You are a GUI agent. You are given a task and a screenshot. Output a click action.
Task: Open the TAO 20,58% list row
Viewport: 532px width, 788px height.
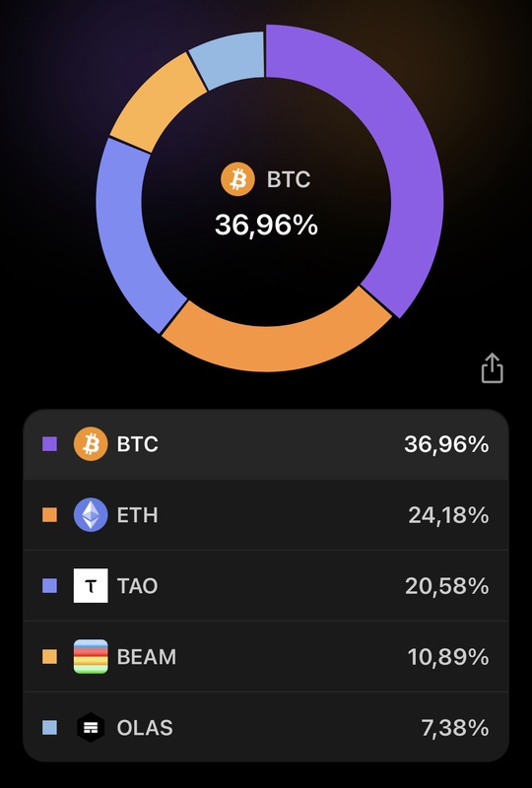(x=266, y=585)
